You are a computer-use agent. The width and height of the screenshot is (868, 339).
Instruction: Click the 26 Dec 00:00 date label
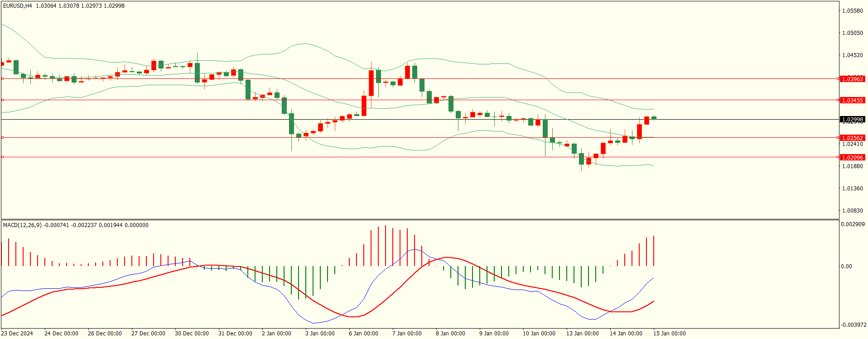tap(105, 334)
